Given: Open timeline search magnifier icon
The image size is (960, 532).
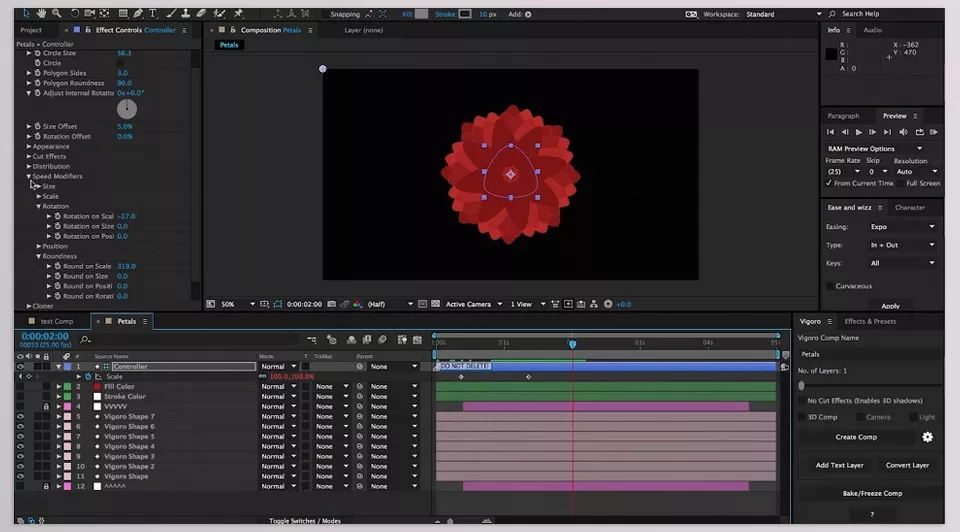Looking at the screenshot, I should 85,339.
